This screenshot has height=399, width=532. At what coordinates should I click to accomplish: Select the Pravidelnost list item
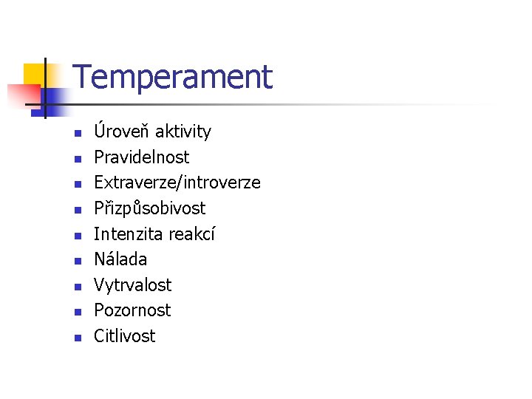click(x=141, y=157)
